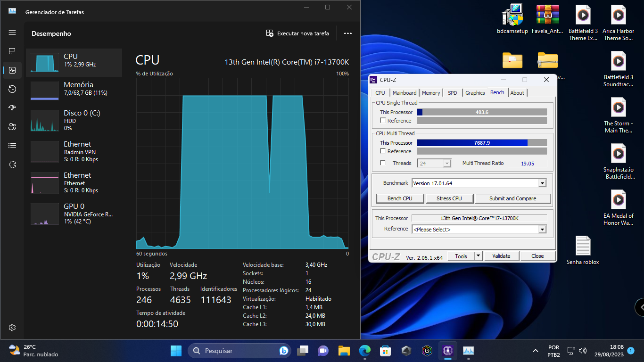Select Performance page icon in sidebar
644x362 pixels.
[12, 70]
